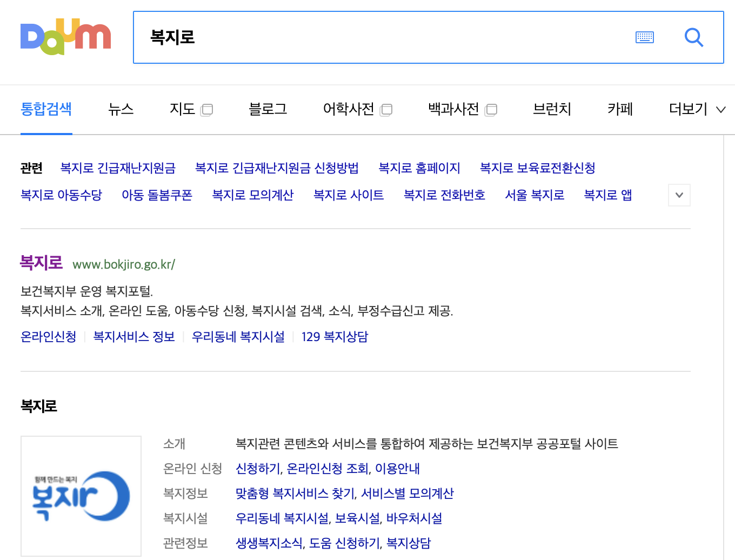The image size is (735, 560).
Task: Click related search 아동 돌봄쿠폰
Action: pos(157,195)
